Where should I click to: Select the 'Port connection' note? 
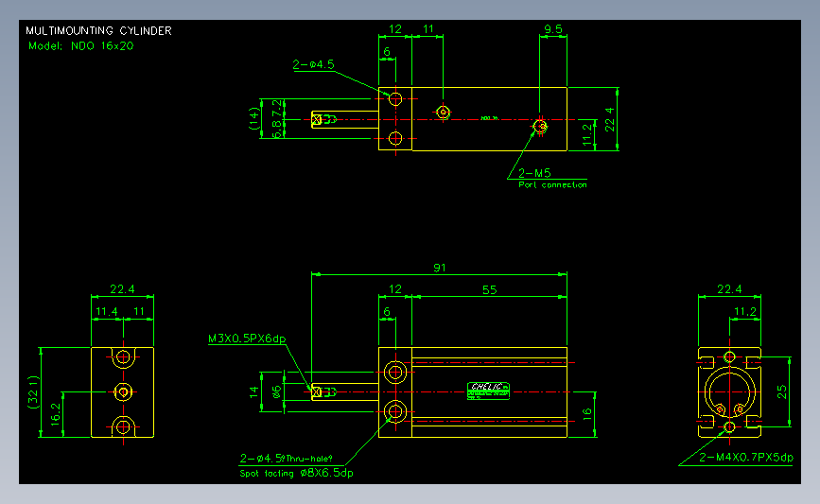552,184
